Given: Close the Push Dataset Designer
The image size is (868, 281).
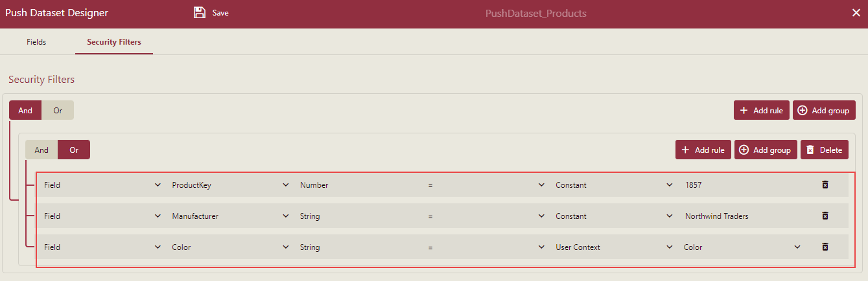Looking at the screenshot, I should tap(856, 13).
